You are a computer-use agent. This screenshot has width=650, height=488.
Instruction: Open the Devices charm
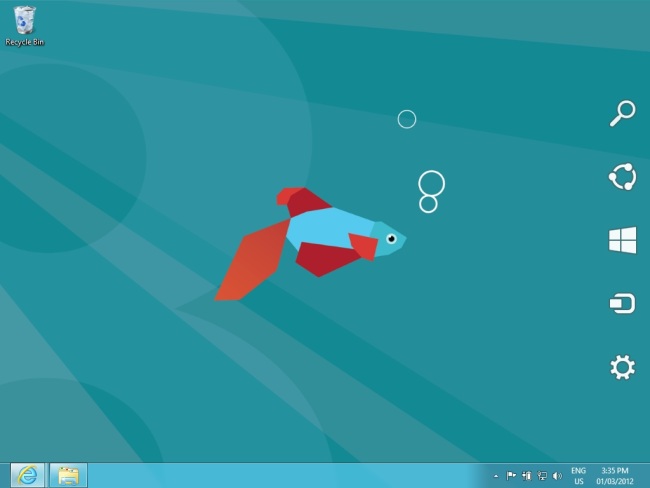click(622, 303)
